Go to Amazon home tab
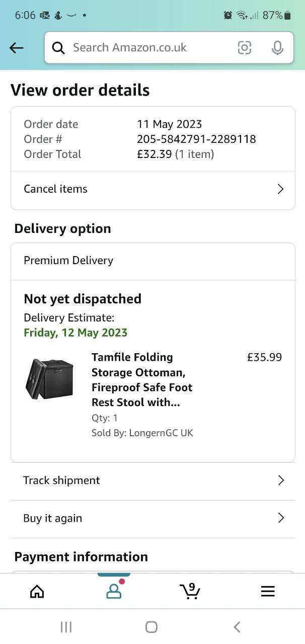 coord(37,591)
